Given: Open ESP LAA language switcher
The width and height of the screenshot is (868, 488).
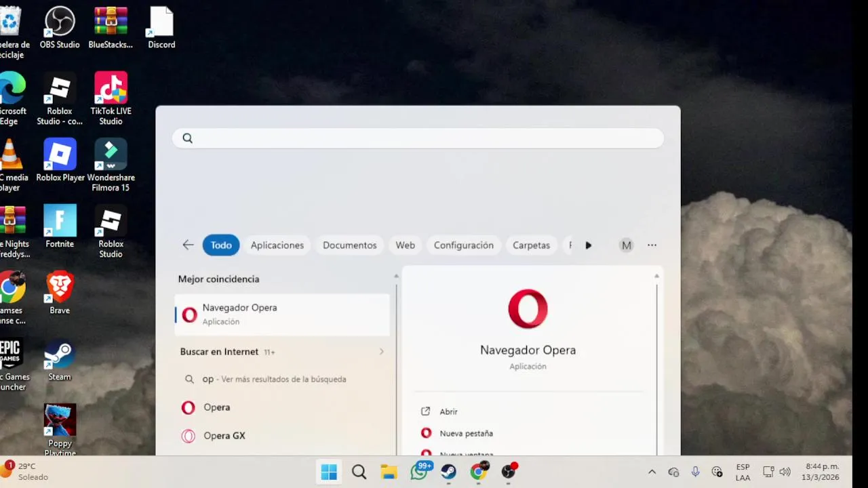Looking at the screenshot, I should point(743,472).
